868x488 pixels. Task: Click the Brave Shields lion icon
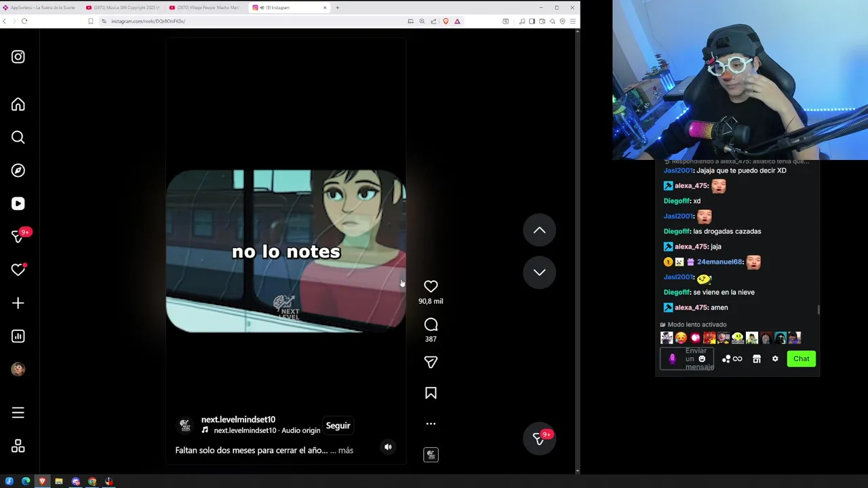(446, 21)
